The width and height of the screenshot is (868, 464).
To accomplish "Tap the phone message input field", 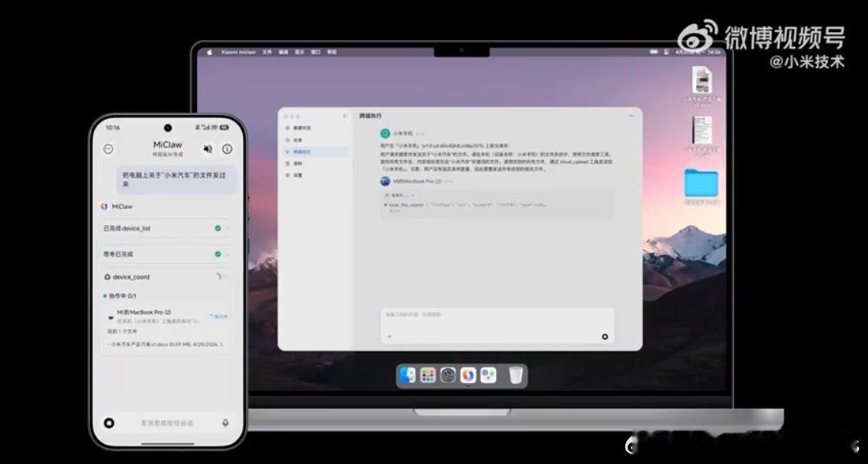I will [167, 423].
